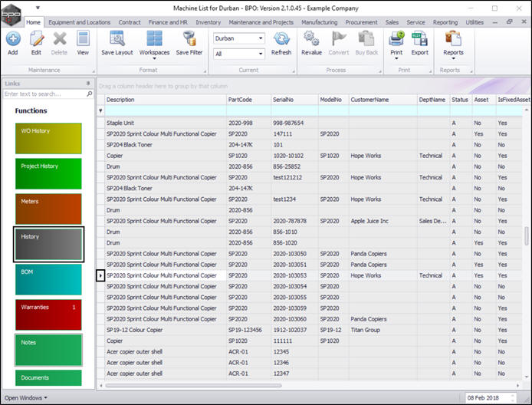Expand the Durban site combo box
This screenshot has height=405, width=532.
pyautogui.click(x=261, y=38)
